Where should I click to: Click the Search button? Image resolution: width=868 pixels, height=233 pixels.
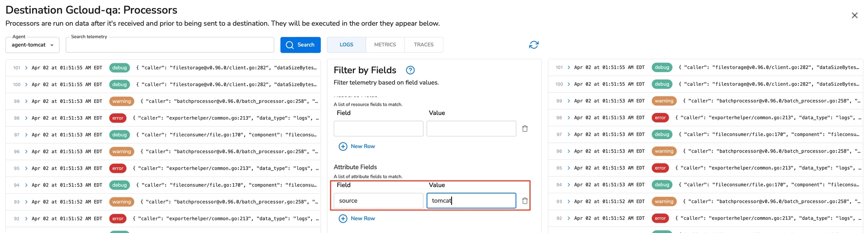click(x=300, y=45)
